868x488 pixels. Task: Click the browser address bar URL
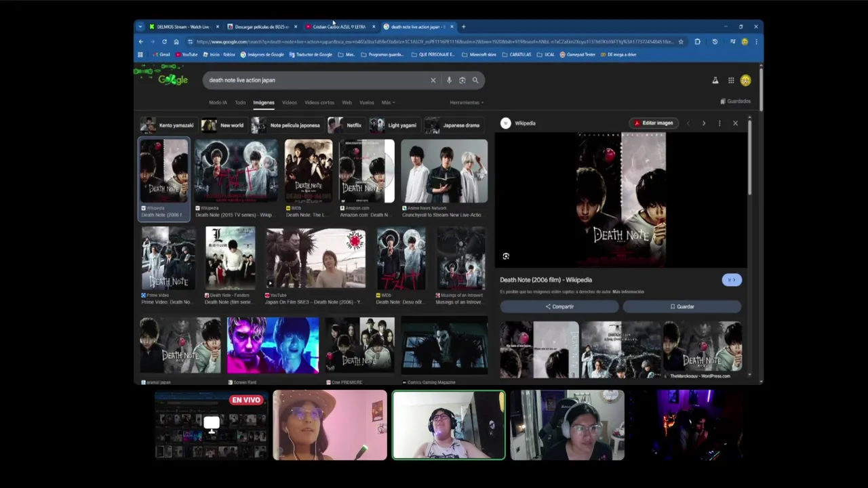click(434, 41)
